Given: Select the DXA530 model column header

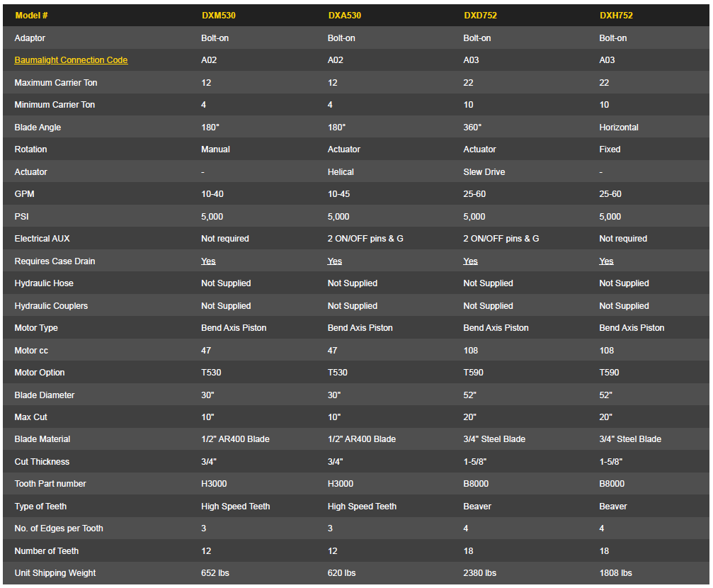Looking at the screenshot, I should (x=345, y=16).
